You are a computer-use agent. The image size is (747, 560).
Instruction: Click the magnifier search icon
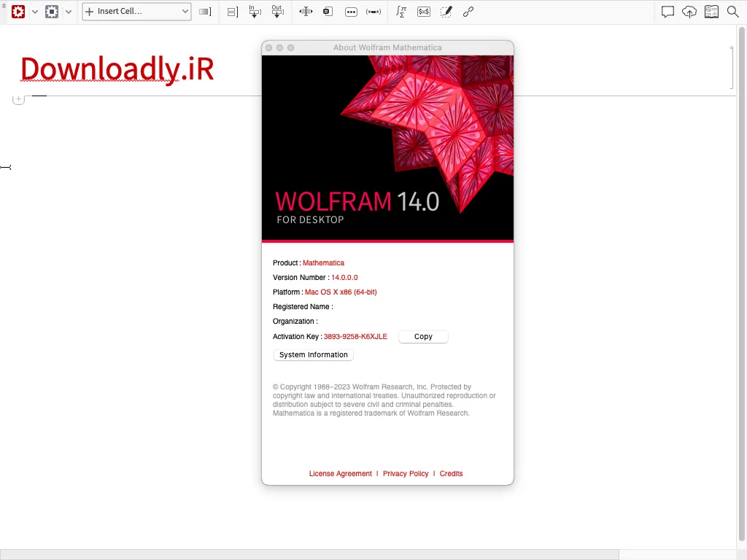[x=733, y=12]
